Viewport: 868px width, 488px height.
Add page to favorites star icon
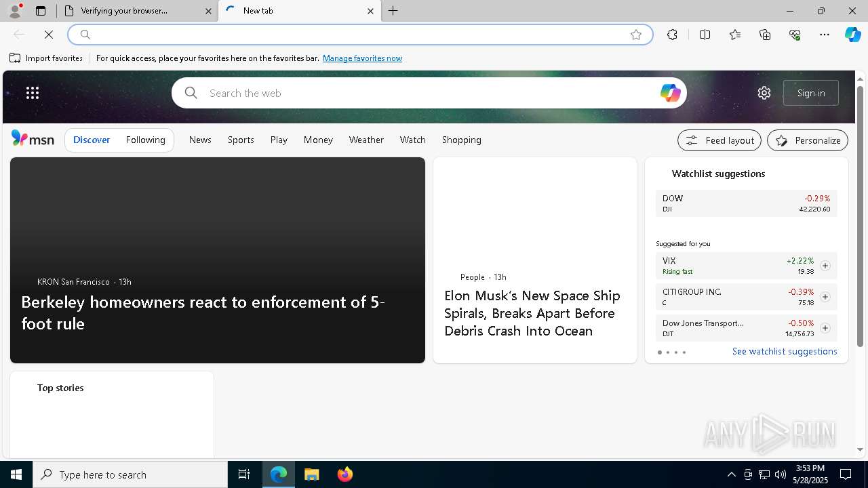[636, 35]
